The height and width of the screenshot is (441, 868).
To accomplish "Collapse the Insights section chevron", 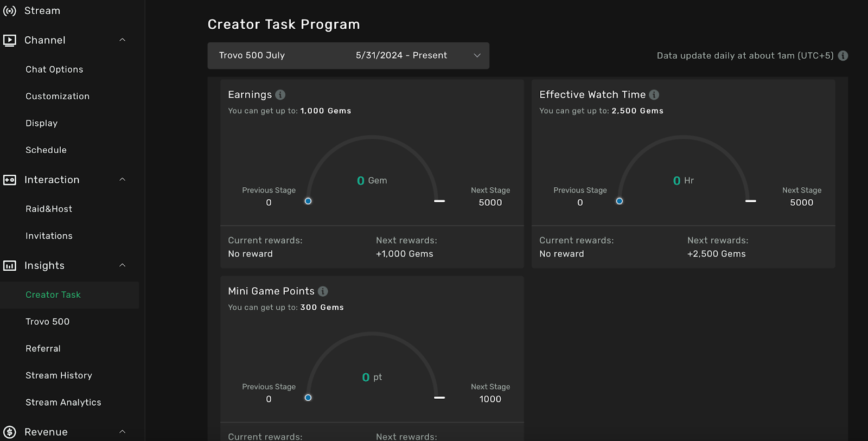I will click(123, 265).
